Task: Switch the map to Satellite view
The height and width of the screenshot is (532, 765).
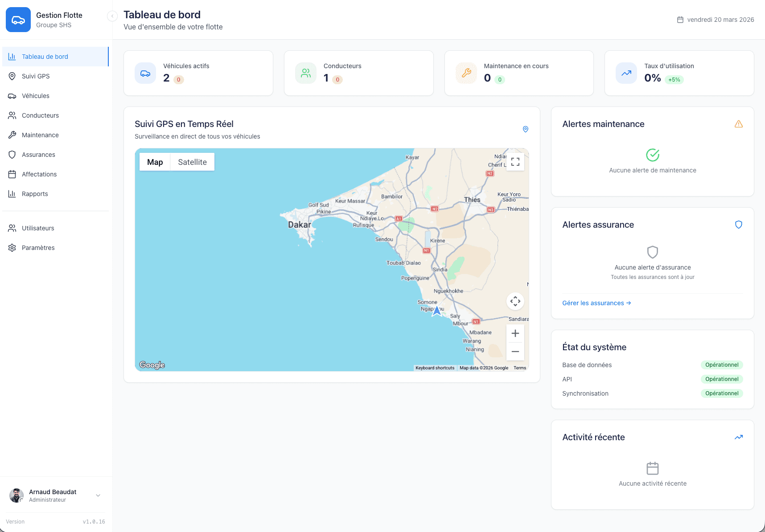Action: pyautogui.click(x=192, y=162)
